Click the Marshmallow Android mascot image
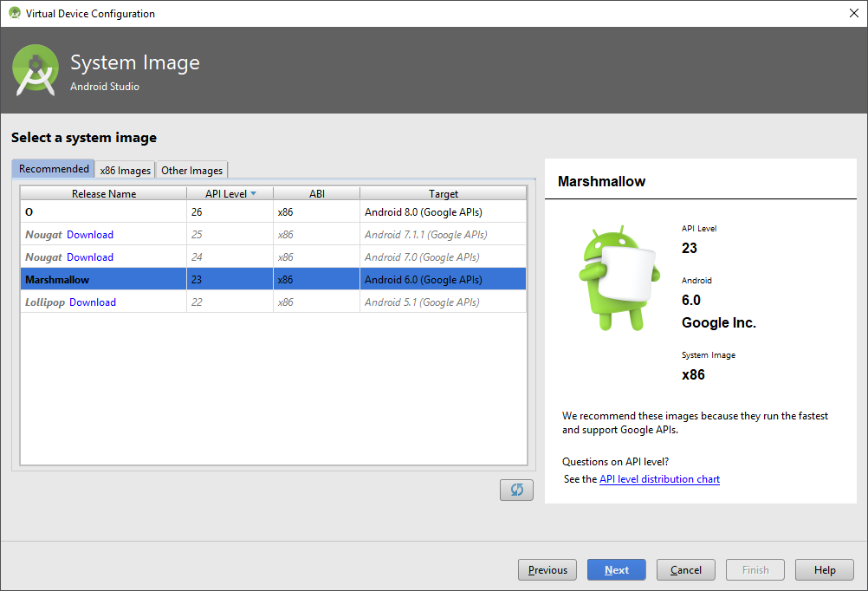 click(619, 278)
